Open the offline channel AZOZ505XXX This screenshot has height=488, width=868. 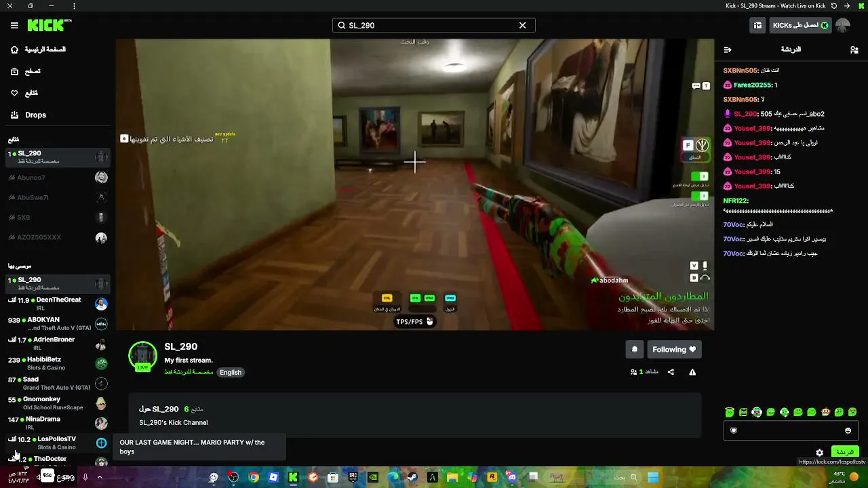click(x=58, y=238)
